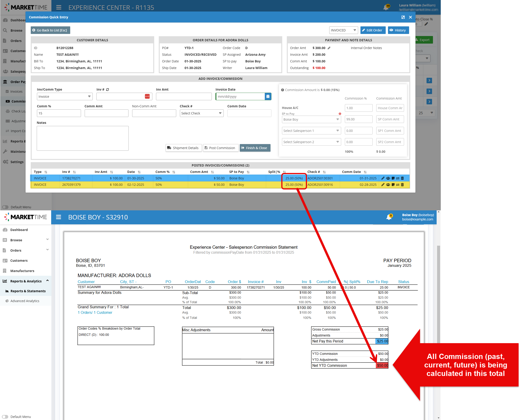Click Go Back to List button
The width and height of the screenshot is (519, 420).
click(50, 30)
